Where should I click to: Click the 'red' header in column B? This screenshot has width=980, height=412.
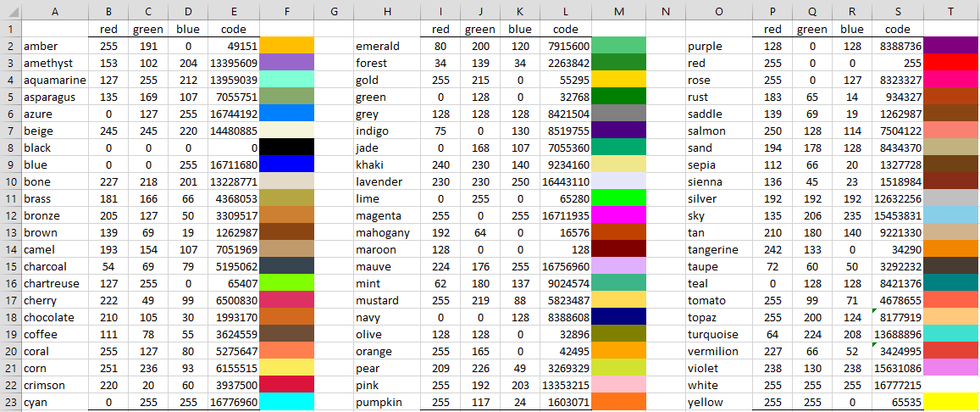click(x=108, y=29)
